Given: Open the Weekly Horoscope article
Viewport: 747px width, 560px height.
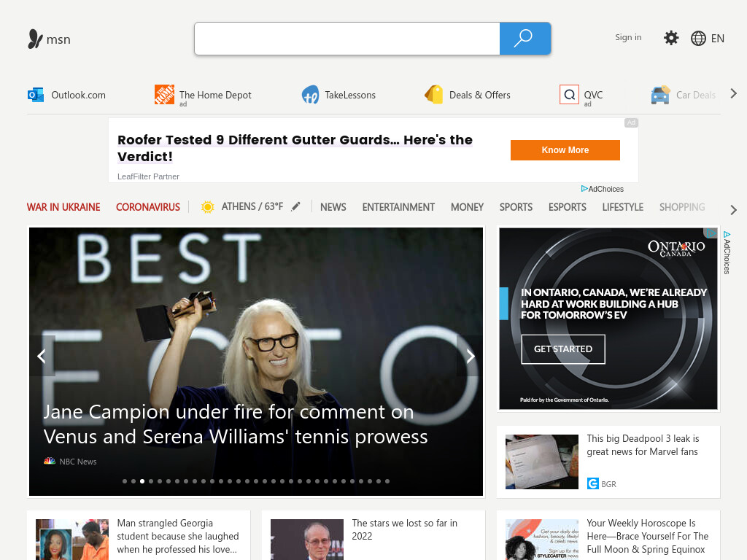Looking at the screenshot, I should 648,536.
